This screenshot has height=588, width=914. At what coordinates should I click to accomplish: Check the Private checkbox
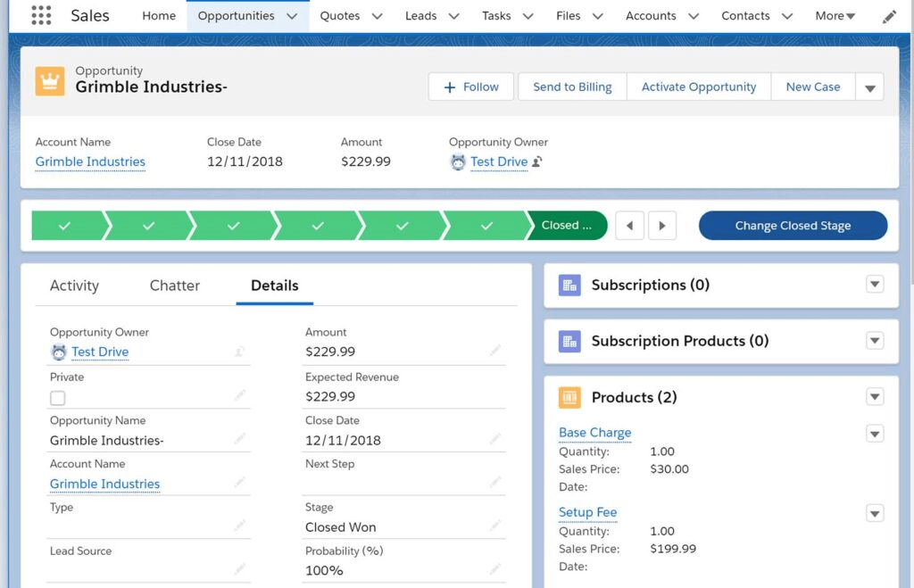point(57,397)
